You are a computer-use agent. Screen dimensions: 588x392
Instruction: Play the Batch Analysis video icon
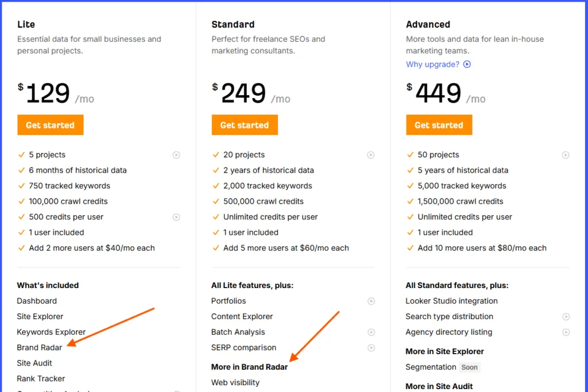[x=371, y=332]
